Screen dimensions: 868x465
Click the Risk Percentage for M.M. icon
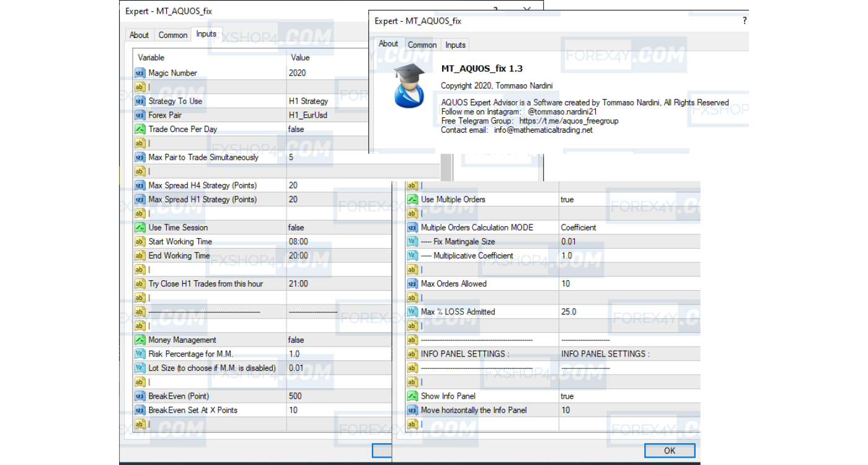pyautogui.click(x=139, y=354)
